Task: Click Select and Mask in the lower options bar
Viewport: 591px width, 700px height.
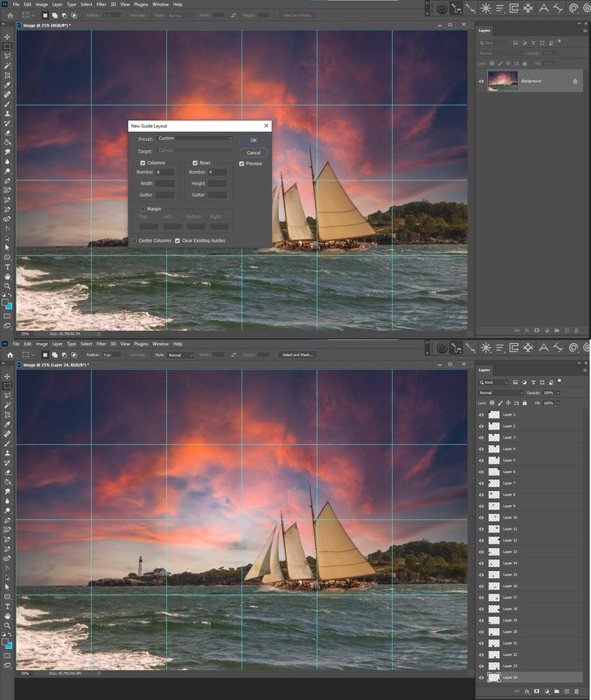Action: click(297, 355)
